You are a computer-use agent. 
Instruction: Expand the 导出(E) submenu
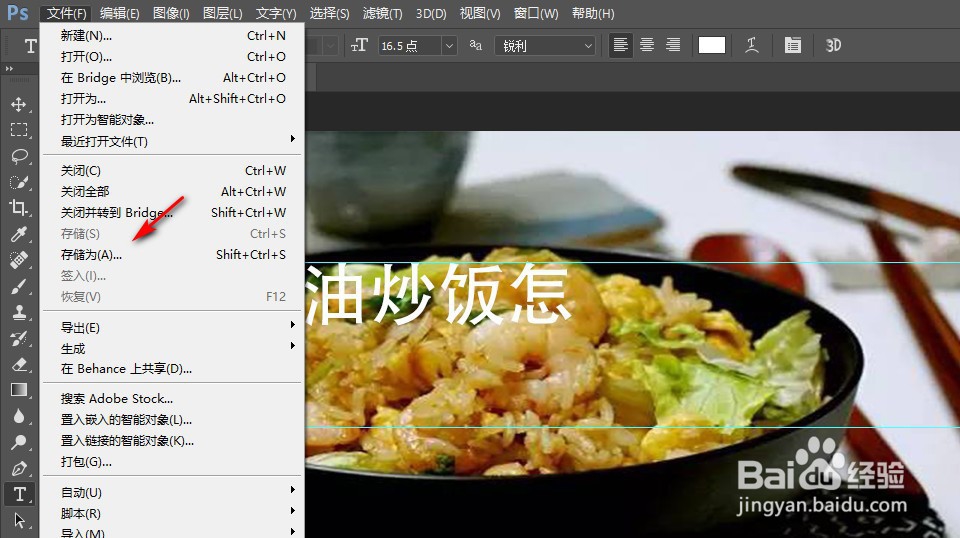(171, 327)
